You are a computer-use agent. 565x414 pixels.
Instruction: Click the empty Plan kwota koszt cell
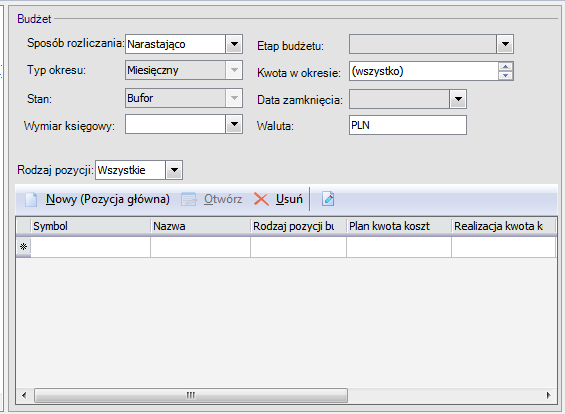[x=399, y=247]
